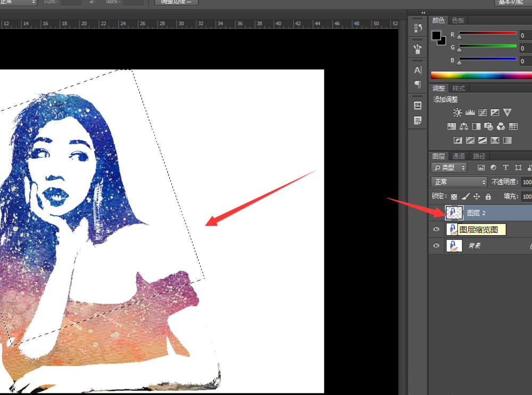Add a Curves adjustment
Viewport: 532px width, 395px height.
[483, 112]
